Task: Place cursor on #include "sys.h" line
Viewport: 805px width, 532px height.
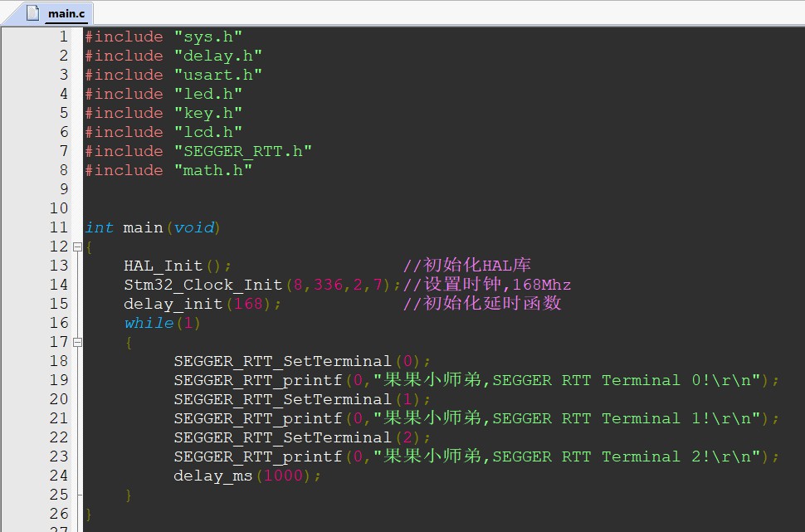Action: click(x=163, y=37)
